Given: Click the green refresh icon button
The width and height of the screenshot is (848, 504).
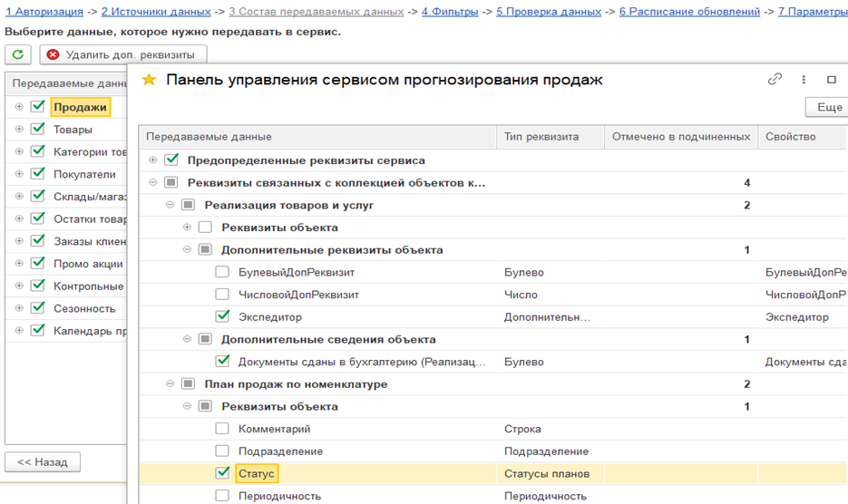Looking at the screenshot, I should click(x=18, y=54).
